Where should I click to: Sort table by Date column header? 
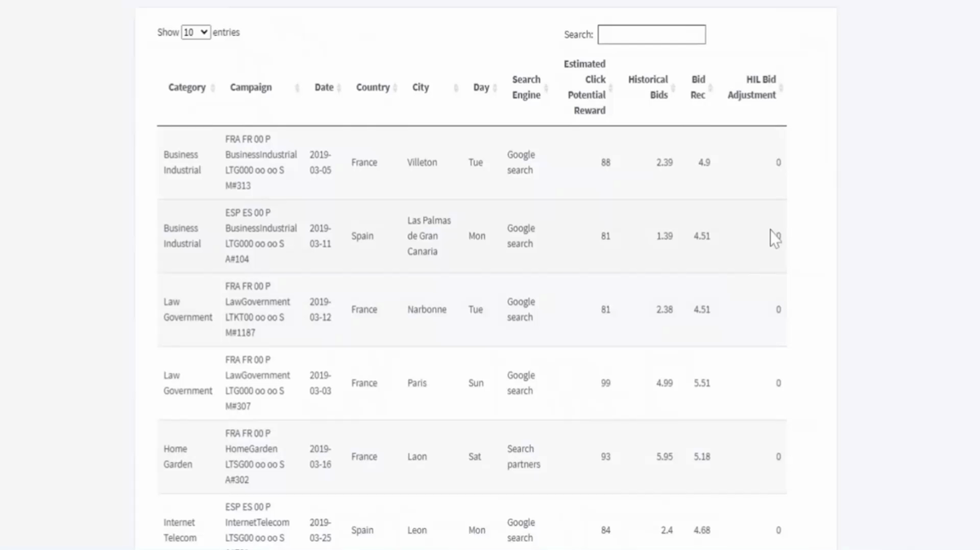(324, 87)
